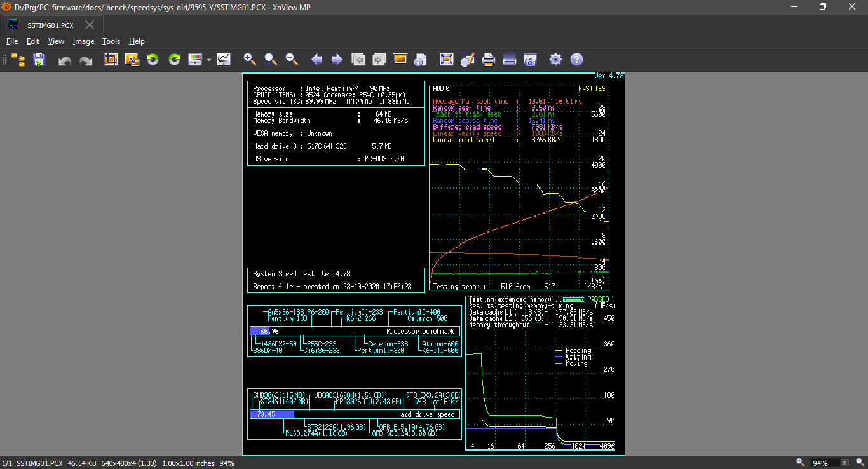Go to next file with right arrow

pos(337,60)
